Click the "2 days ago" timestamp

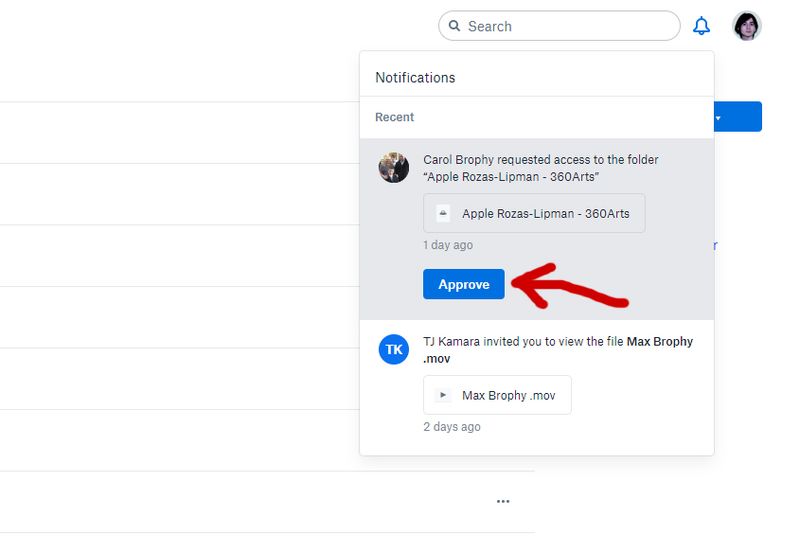452,427
